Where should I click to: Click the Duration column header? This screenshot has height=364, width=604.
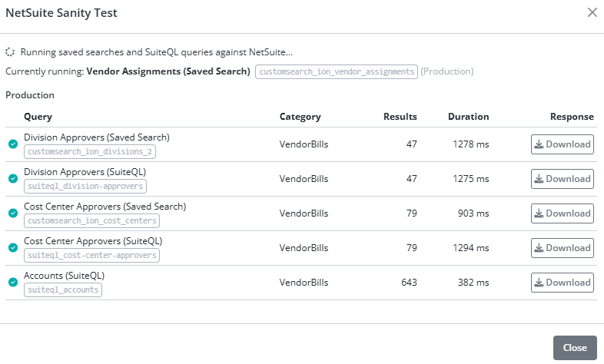click(469, 117)
